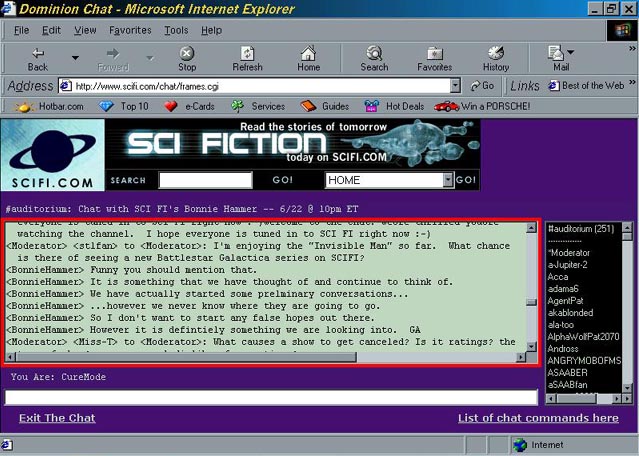The image size is (639, 456).
Task: Expand the Mail button dropdown arrow
Action: pos(571,52)
